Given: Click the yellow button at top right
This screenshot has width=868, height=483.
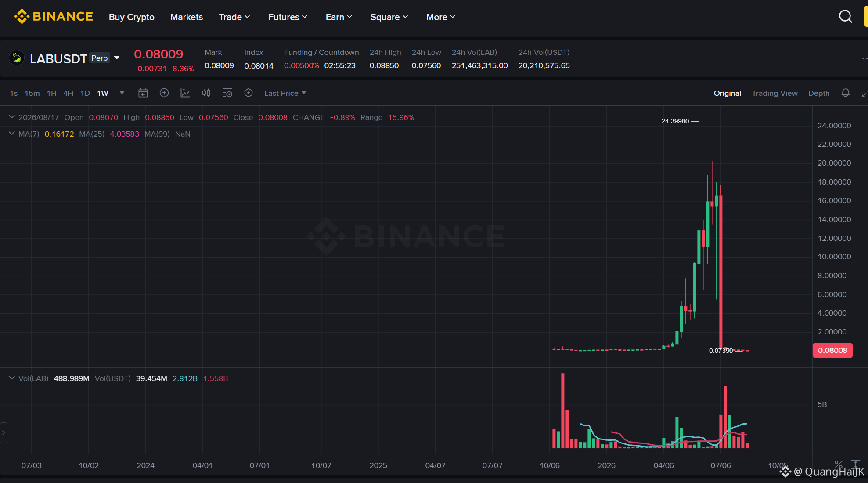Looking at the screenshot, I should tap(866, 17).
